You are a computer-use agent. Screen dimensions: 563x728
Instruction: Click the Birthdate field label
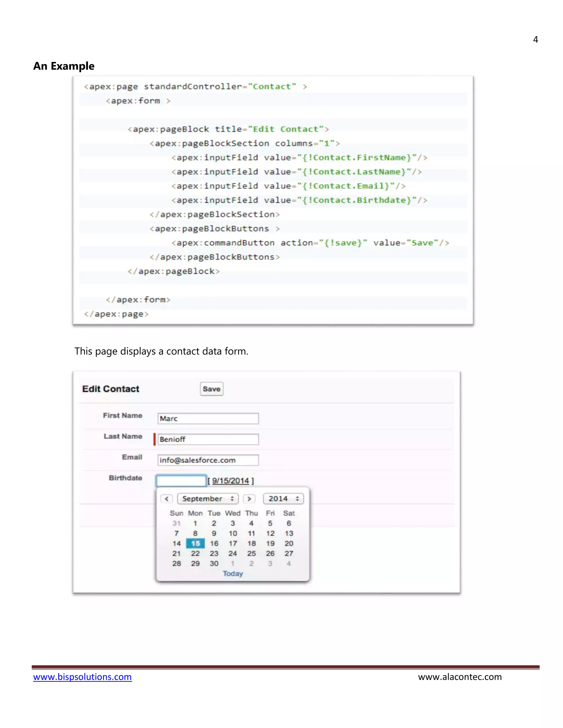click(x=125, y=478)
